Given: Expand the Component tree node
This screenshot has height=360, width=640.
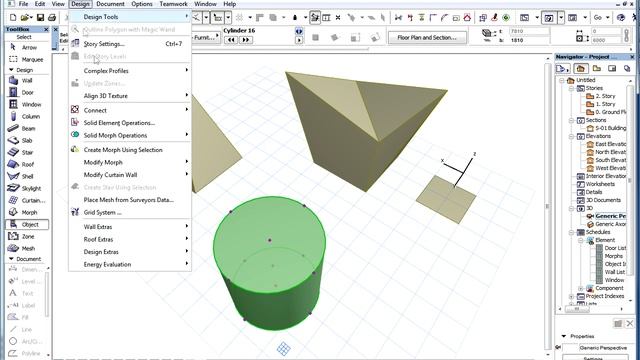Looking at the screenshot, I should tap(580, 288).
